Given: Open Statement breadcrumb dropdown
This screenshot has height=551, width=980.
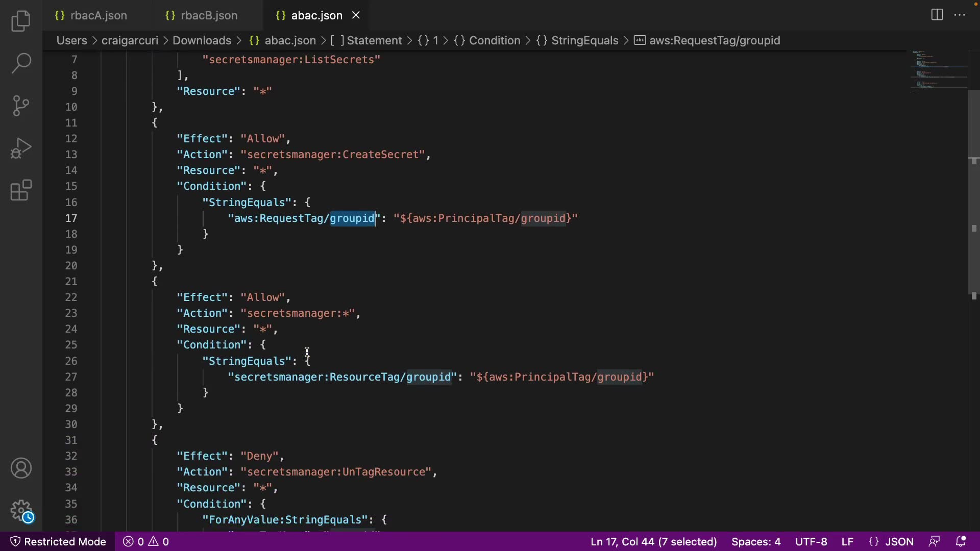Looking at the screenshot, I should point(374,40).
